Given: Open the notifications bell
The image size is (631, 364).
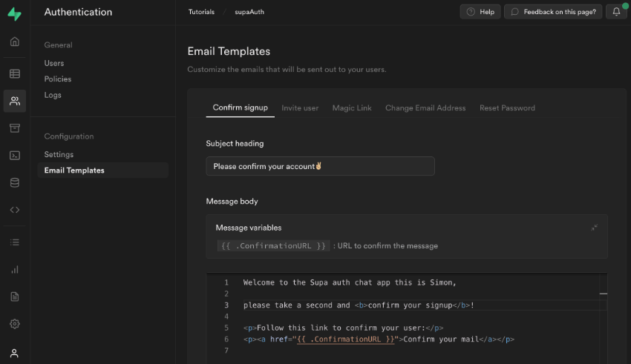Looking at the screenshot, I should 616,12.
